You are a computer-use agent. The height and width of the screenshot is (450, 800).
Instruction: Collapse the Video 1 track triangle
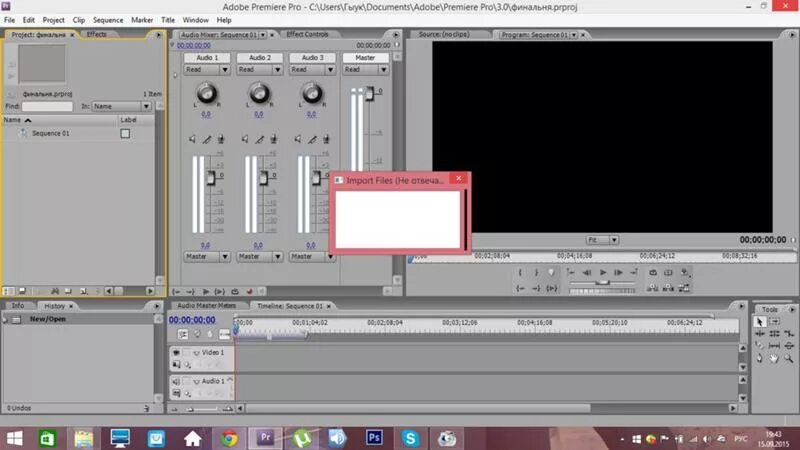[x=196, y=353]
